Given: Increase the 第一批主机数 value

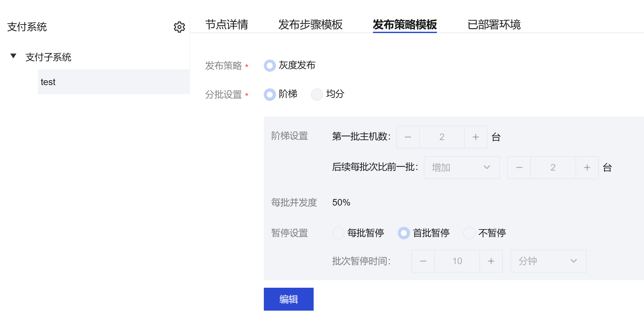Looking at the screenshot, I should coord(476,137).
